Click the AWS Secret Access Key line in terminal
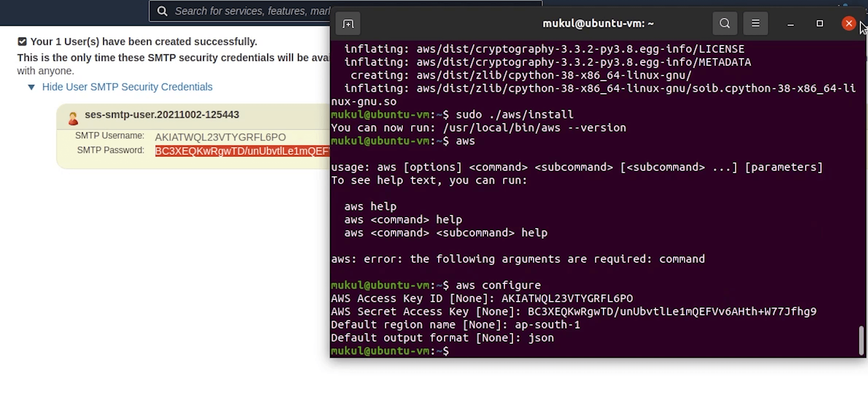Screen dimensions: 868x415 573,311
